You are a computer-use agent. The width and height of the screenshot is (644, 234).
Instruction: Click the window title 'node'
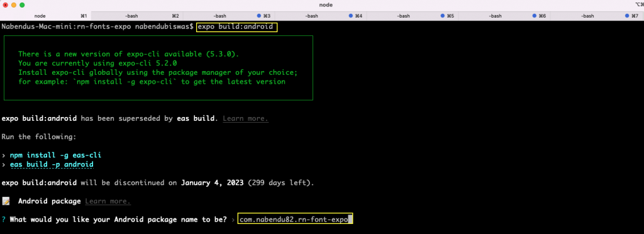(326, 5)
